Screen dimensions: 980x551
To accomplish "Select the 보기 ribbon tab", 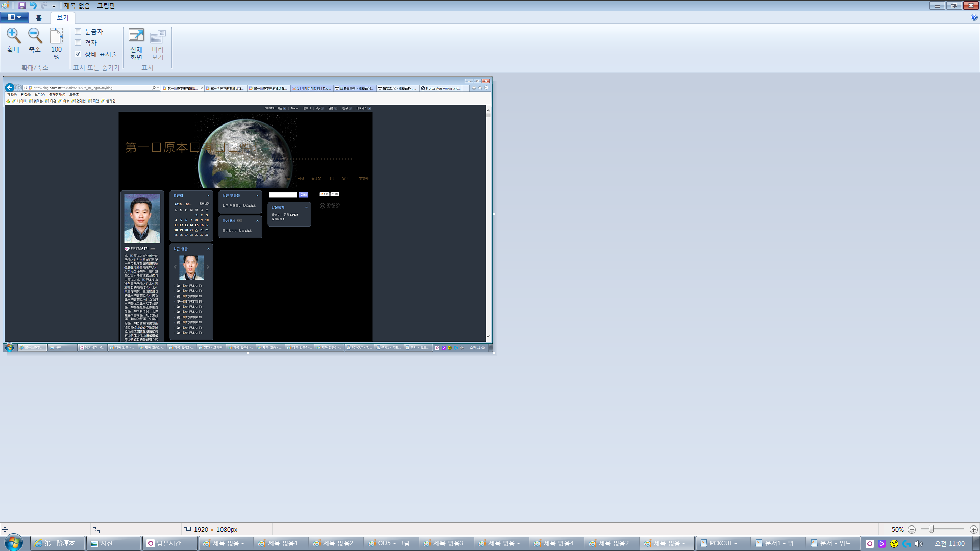I will coord(62,18).
